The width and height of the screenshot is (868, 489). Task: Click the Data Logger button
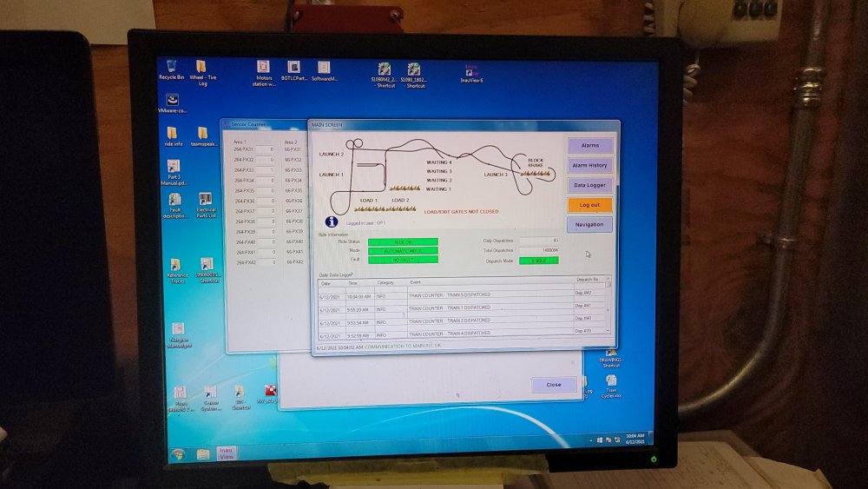point(590,185)
